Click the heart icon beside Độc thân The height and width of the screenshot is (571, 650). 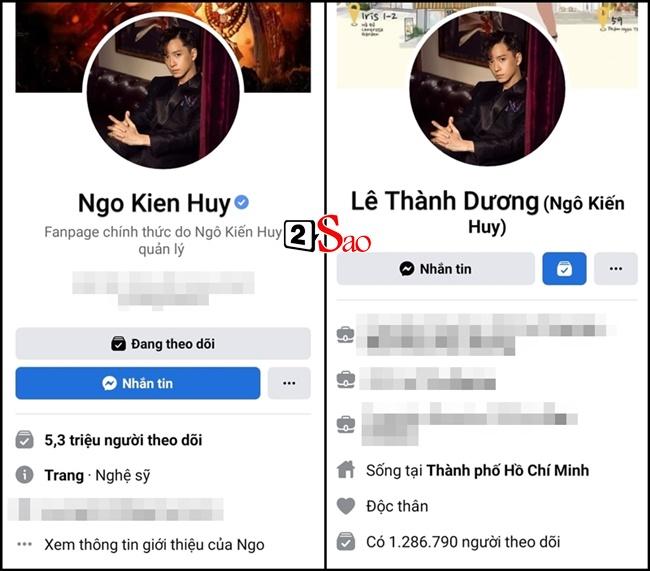pos(346,506)
